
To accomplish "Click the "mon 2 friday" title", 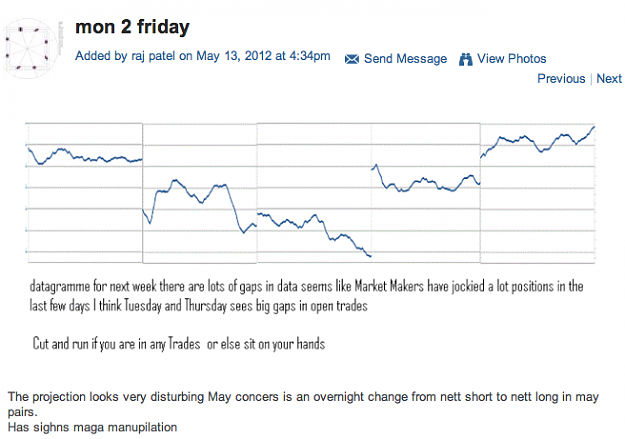I will click(132, 27).
